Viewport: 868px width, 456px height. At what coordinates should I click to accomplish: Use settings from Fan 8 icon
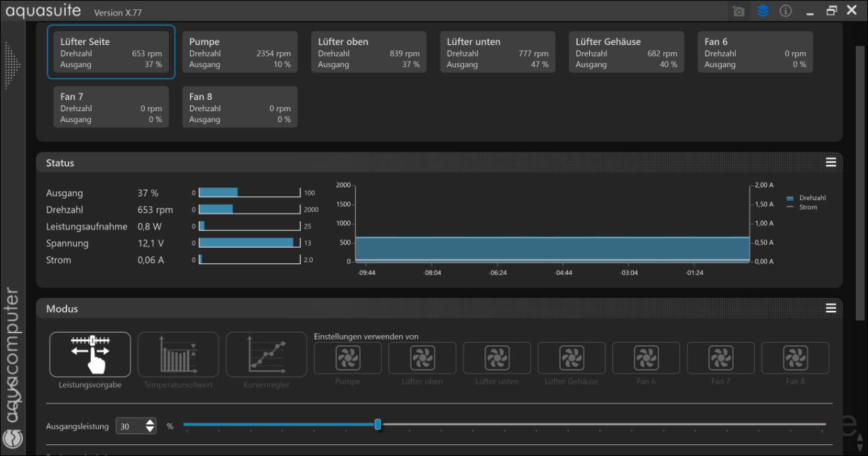click(795, 358)
